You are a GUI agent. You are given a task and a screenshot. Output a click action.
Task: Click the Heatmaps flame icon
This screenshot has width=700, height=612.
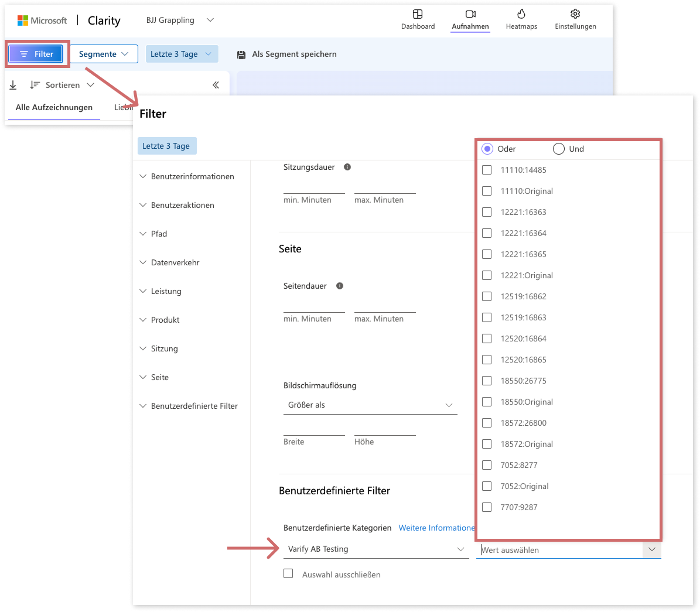click(521, 14)
